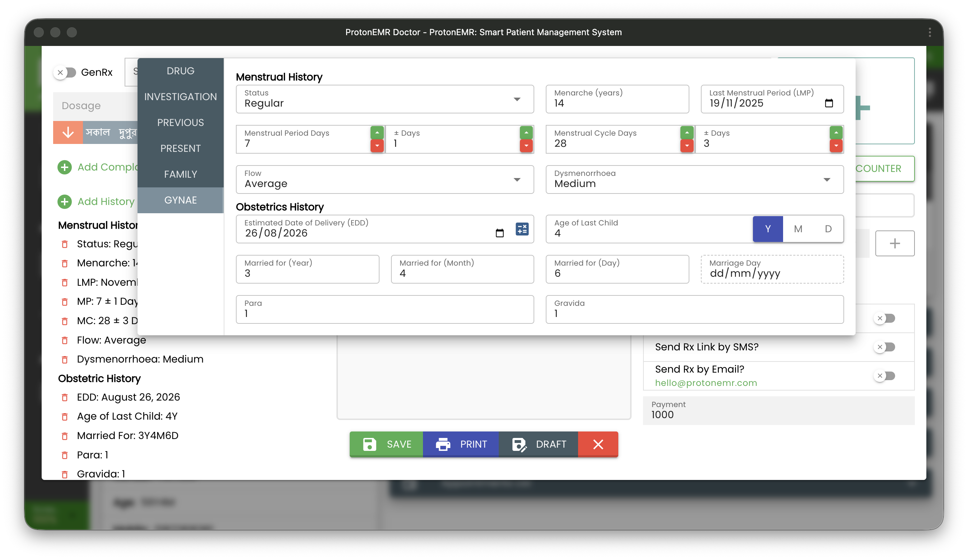Delete the 'Flow: Average' entry via trash icon
The image size is (968, 560).
pyautogui.click(x=65, y=340)
